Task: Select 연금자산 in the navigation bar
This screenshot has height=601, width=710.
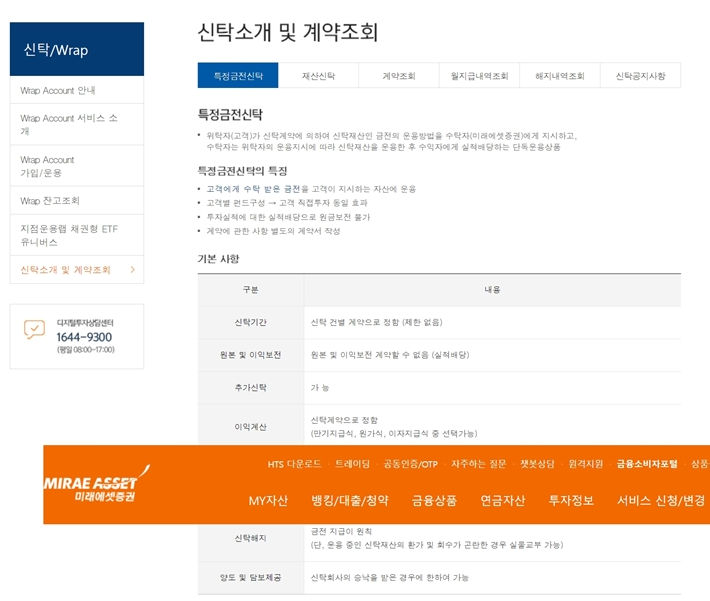Action: tap(502, 501)
